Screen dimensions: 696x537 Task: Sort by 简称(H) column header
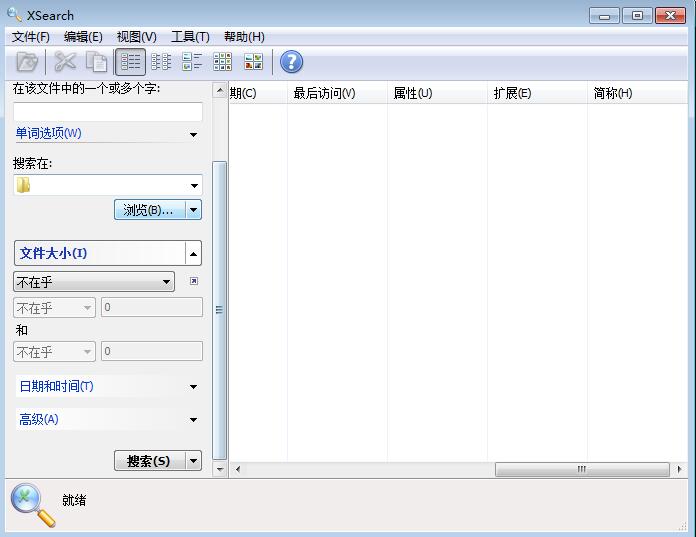[637, 93]
